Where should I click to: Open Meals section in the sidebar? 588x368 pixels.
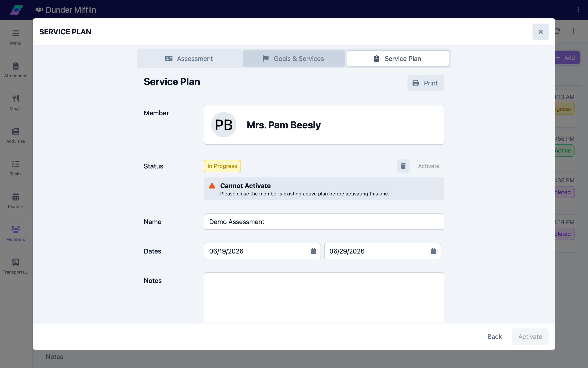pos(16,103)
